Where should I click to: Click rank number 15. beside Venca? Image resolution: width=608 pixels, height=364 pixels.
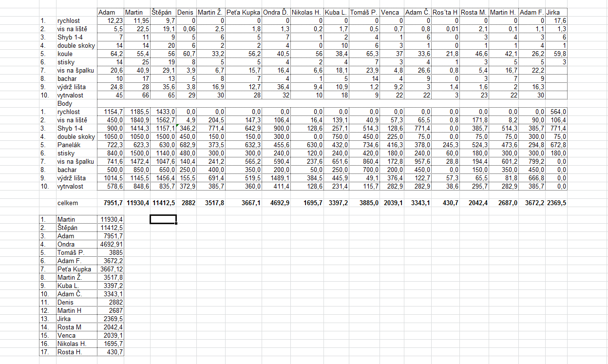coord(48,335)
